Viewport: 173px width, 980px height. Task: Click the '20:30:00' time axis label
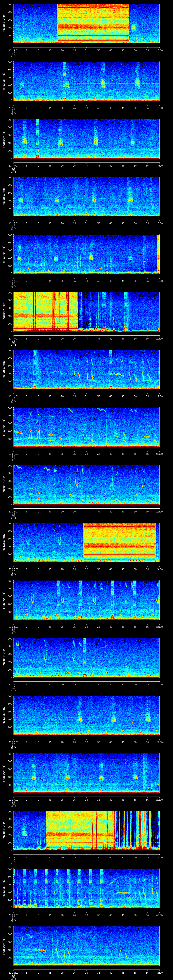(x=13, y=972)
